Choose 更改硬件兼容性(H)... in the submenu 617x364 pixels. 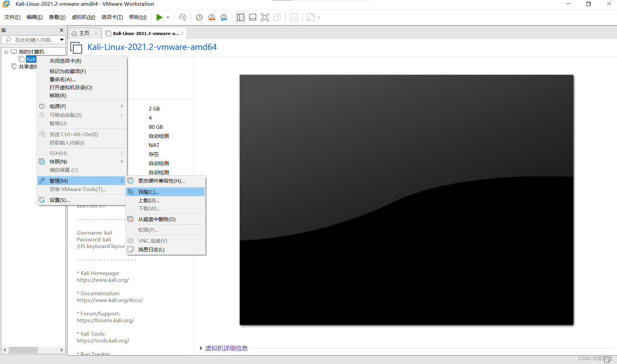click(x=166, y=181)
